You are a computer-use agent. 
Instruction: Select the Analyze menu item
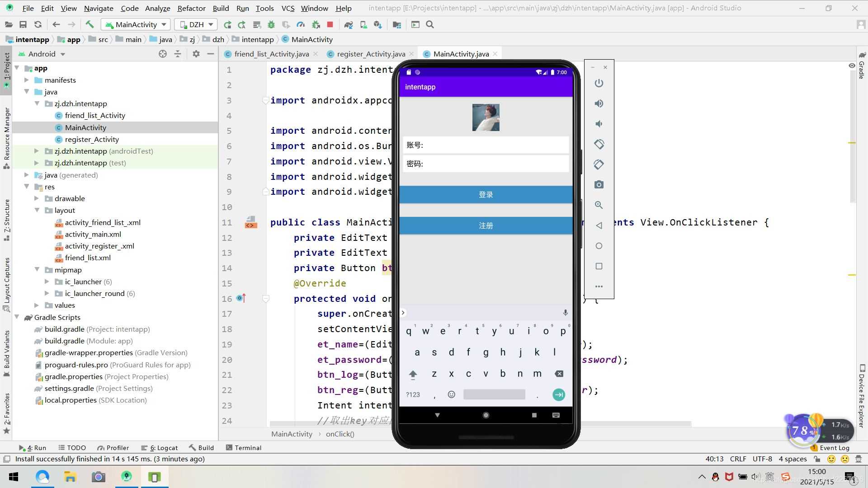point(158,8)
